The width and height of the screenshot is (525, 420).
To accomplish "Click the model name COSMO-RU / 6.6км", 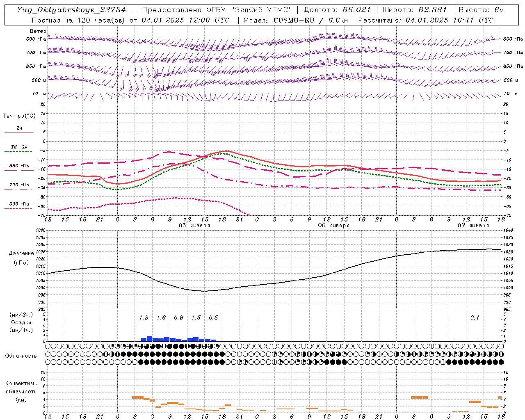I will coord(310,20).
